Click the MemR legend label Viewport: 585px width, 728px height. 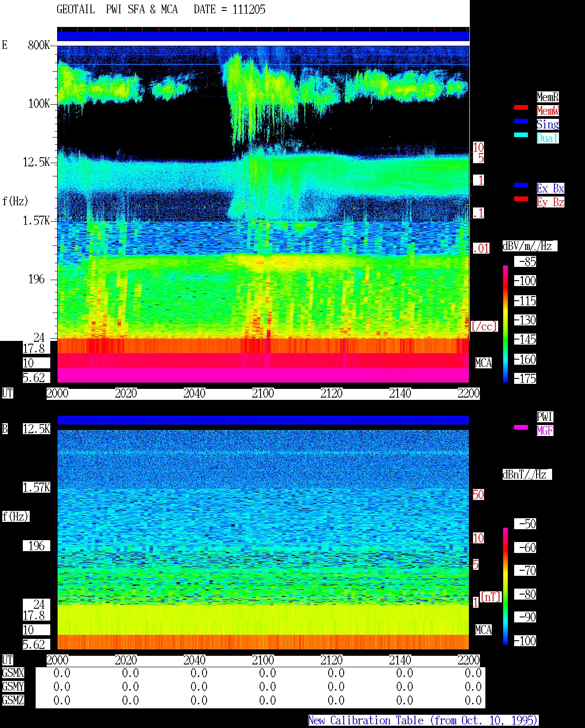[x=548, y=97]
